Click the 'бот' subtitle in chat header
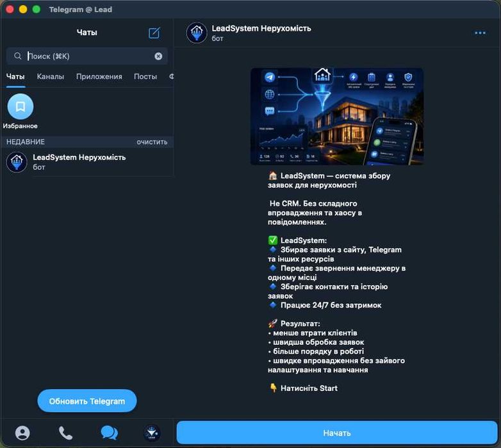 pyautogui.click(x=217, y=38)
